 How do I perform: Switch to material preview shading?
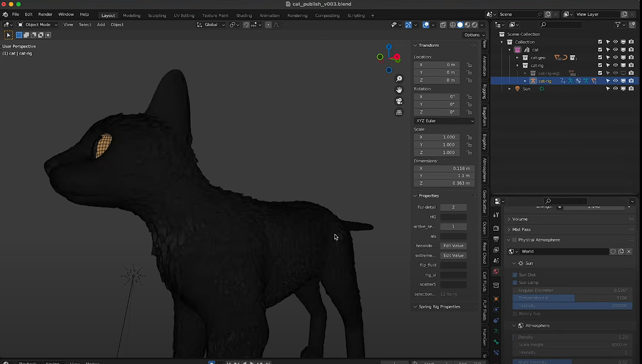[x=467, y=25]
